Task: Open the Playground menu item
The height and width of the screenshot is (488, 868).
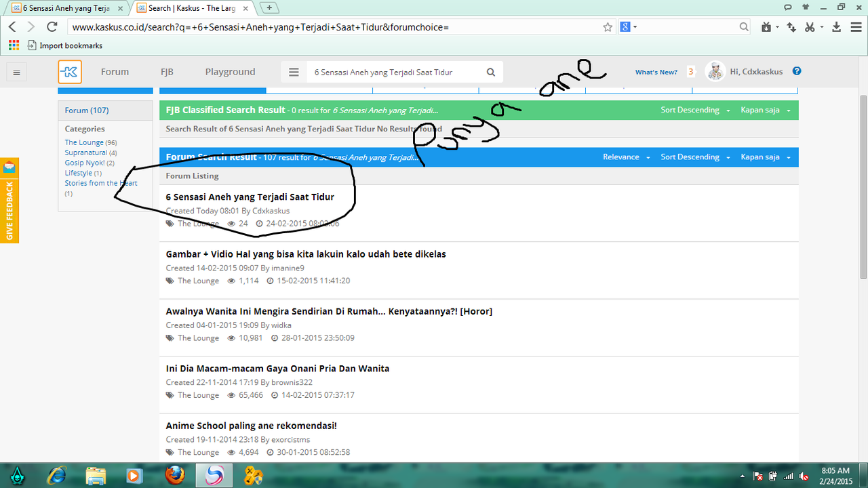Action: 231,72
